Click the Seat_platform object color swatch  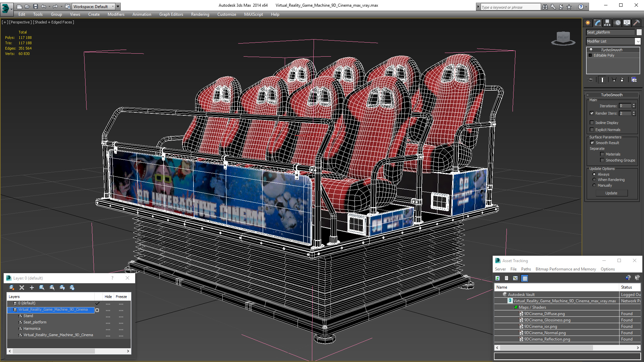click(639, 32)
